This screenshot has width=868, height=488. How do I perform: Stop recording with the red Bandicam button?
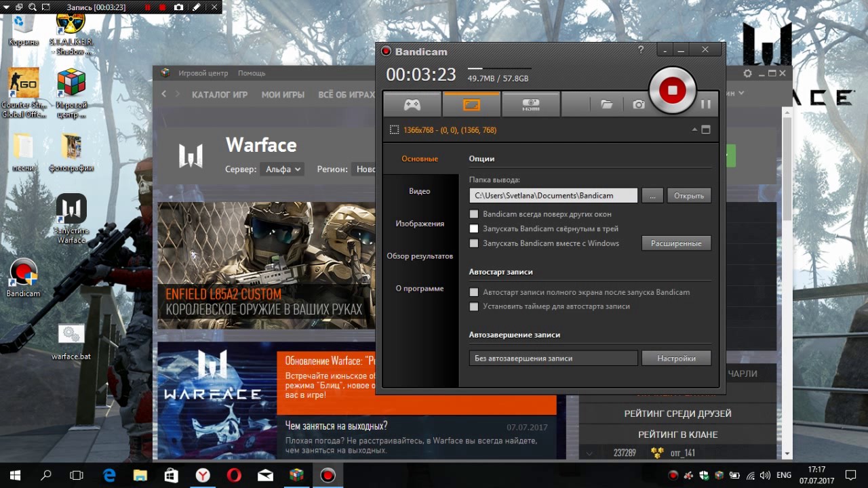pyautogui.click(x=672, y=89)
